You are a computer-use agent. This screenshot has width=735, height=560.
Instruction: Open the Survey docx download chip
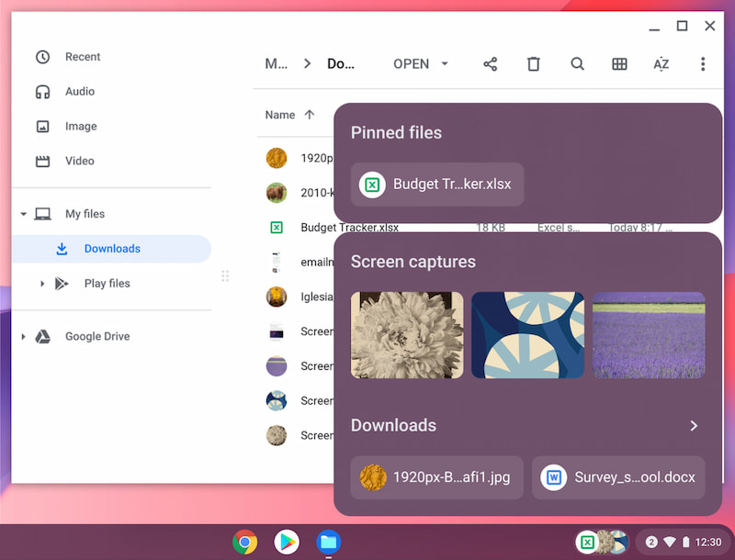tap(618, 477)
